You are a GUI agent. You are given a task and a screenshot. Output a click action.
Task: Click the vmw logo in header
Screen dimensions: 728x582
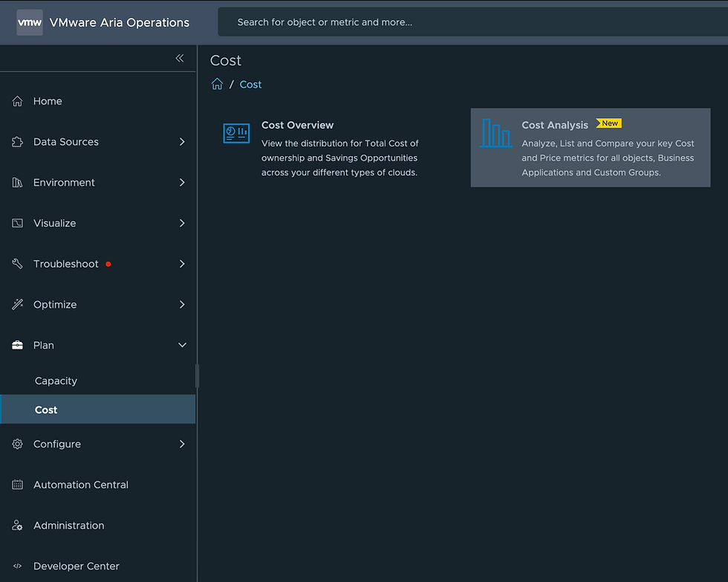coord(30,22)
